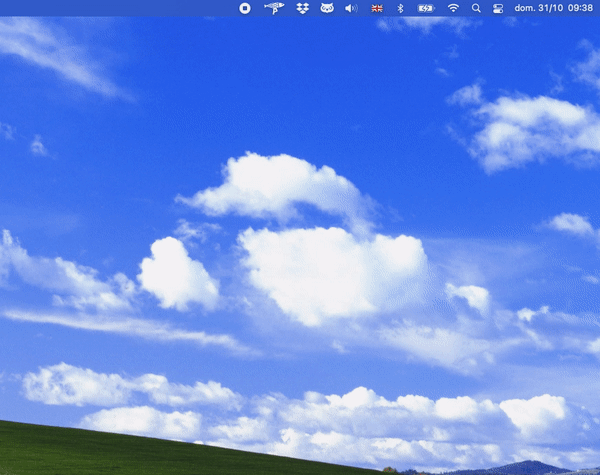600x475 pixels.
Task: Open Spotlight search magnifier icon
Action: click(x=476, y=8)
